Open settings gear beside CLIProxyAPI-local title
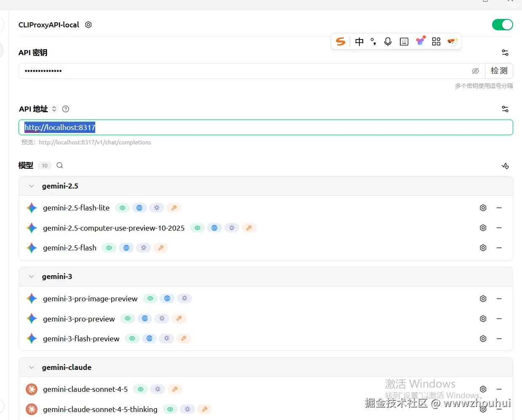 click(x=88, y=25)
